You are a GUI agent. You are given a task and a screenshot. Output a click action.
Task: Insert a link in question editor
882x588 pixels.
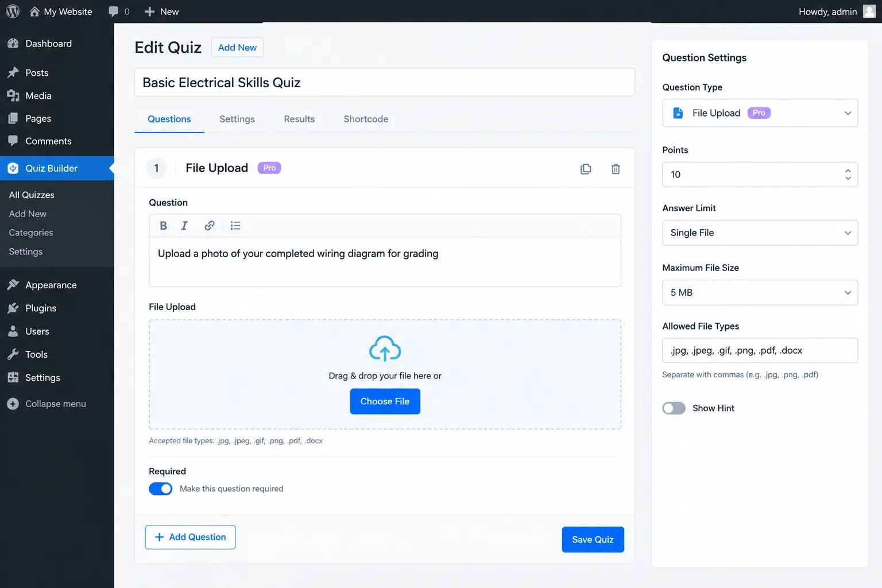[210, 226]
